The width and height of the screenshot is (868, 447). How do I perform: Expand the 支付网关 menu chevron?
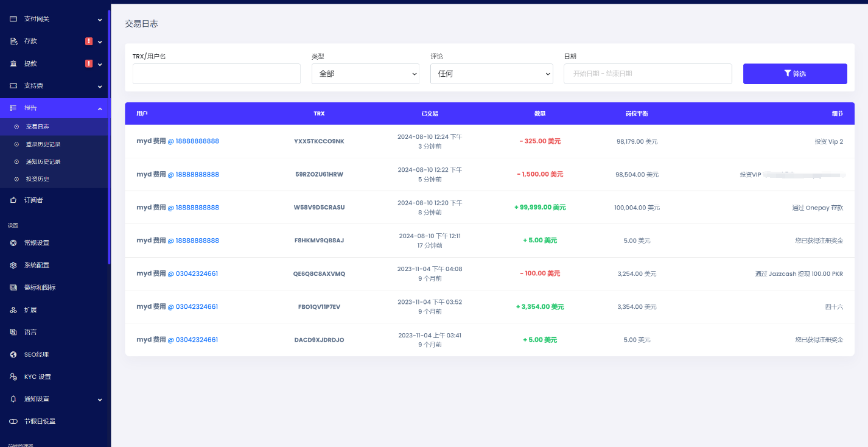100,19
